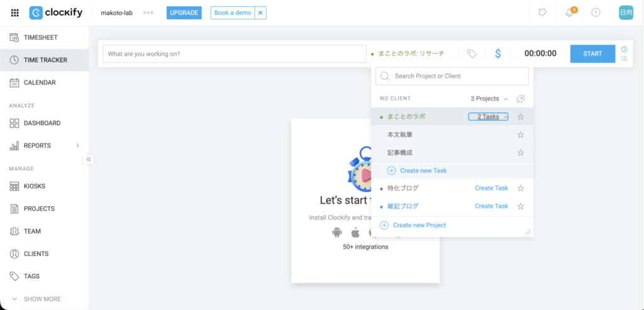Select the 特化ブログ project
The width and height of the screenshot is (644, 310).
[x=403, y=188]
